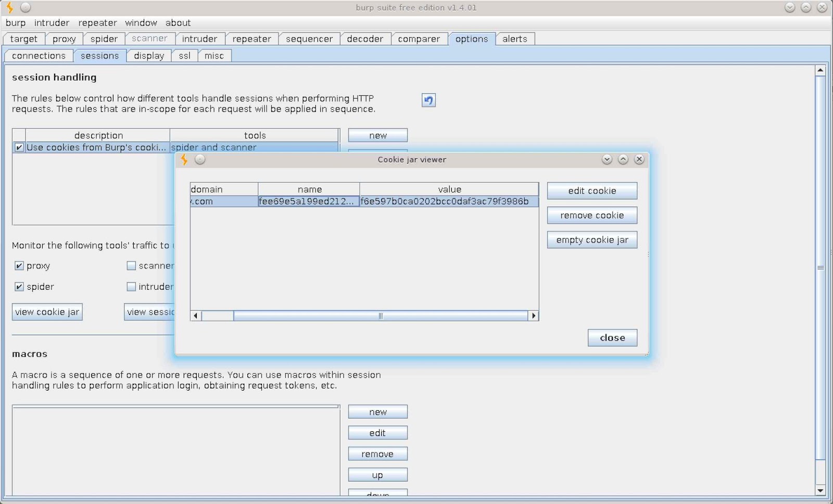The height and width of the screenshot is (504, 833).
Task: Switch to the alerts tab
Action: coord(515,39)
